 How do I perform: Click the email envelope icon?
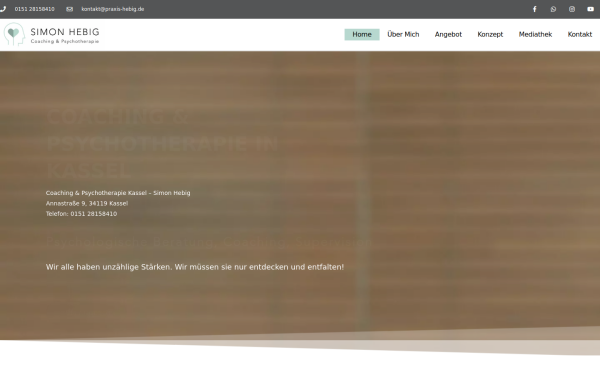point(69,9)
